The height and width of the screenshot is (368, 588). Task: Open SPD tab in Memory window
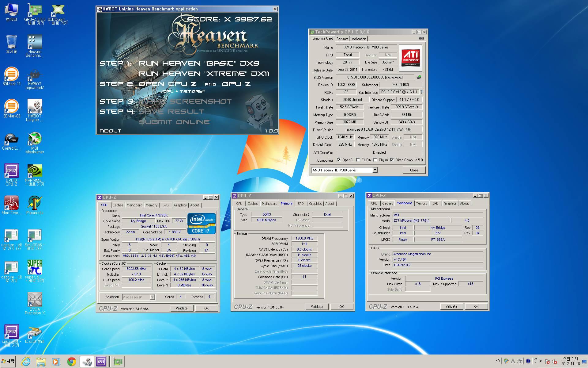(301, 204)
